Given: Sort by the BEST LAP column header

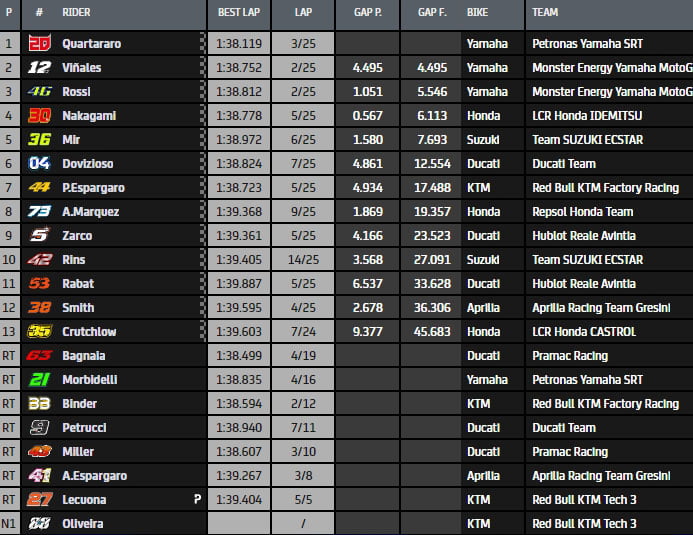Looking at the screenshot, I should point(239,14).
